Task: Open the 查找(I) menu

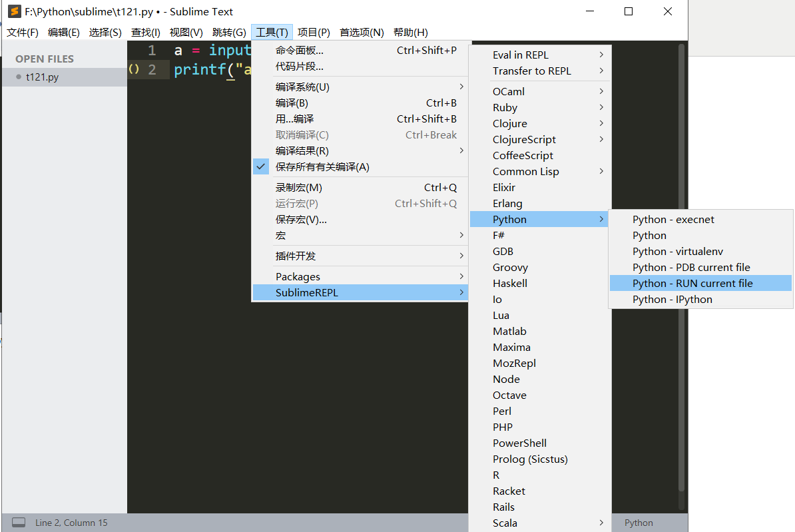Action: [x=146, y=33]
